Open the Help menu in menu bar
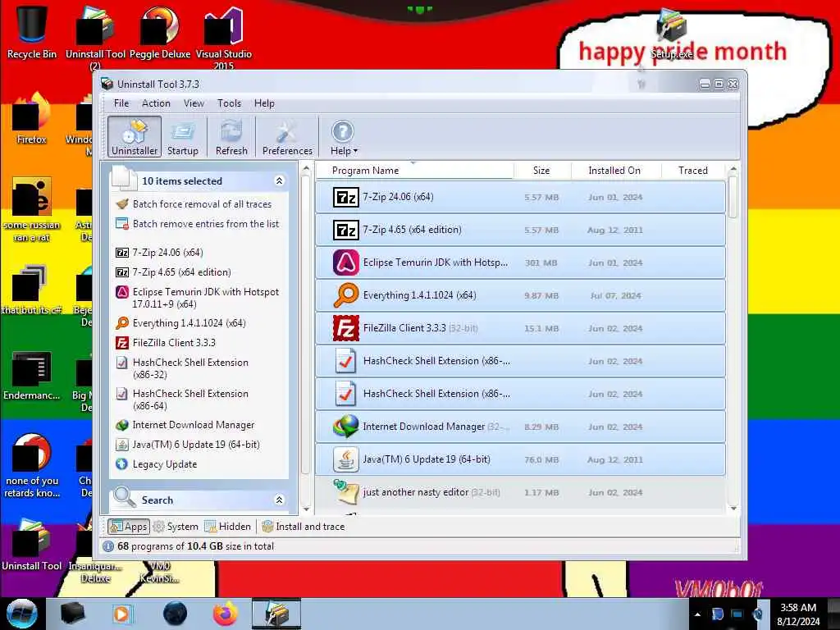The width and height of the screenshot is (840, 630). pyautogui.click(x=264, y=103)
